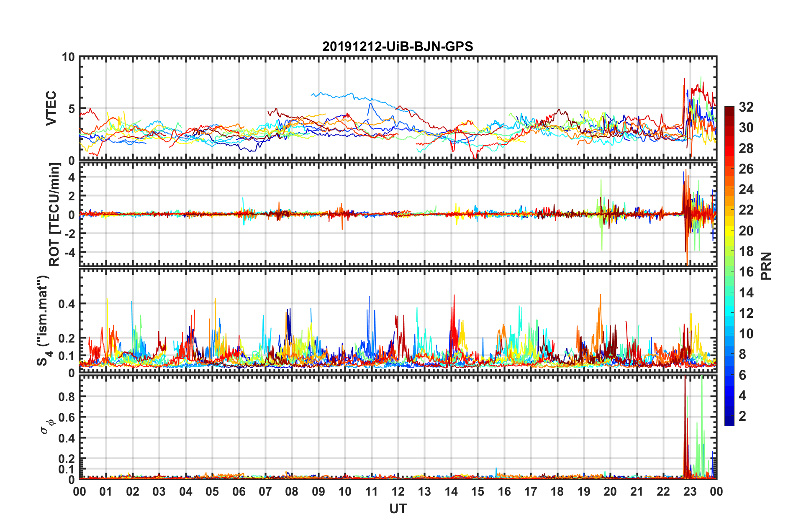Viewport: 796px width, 532px height.
Task: Click the UT x-axis label
Action: point(398,509)
